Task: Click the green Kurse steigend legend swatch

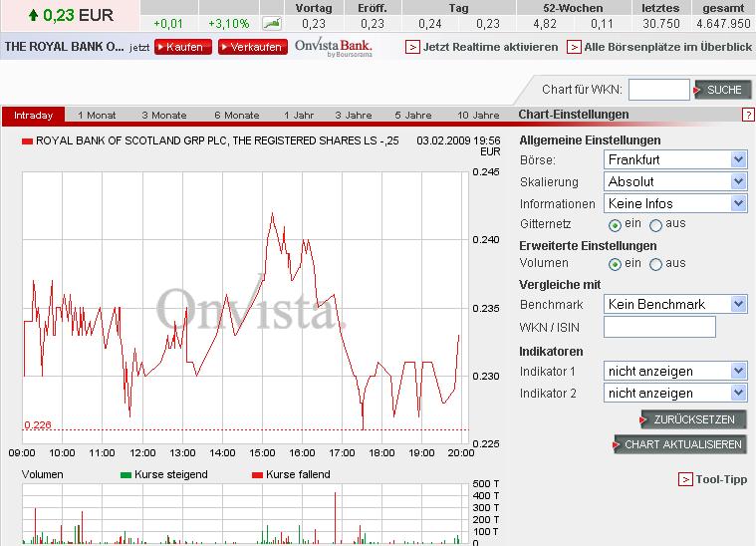Action: [x=126, y=475]
